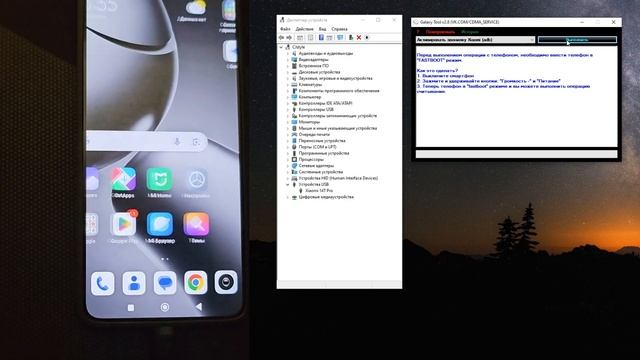The width and height of the screenshot is (640, 360).
Task: Click the update driver icon before red X
Action: pos(351,38)
